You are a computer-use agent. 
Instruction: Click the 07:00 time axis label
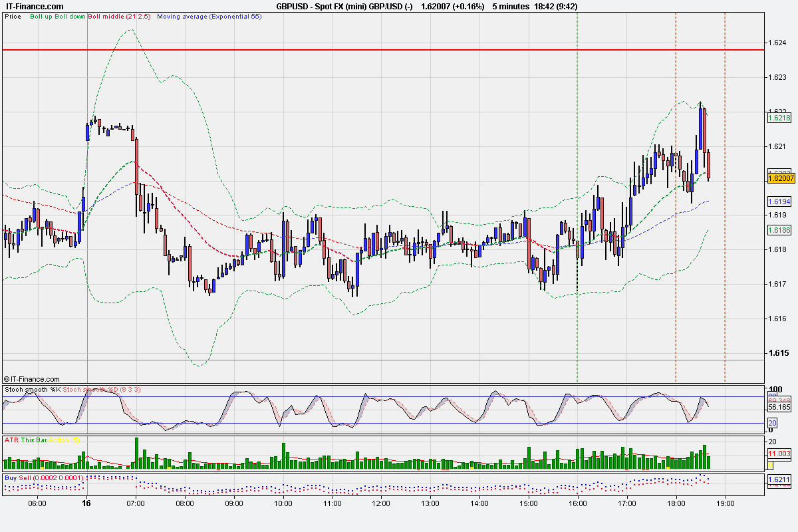136,503
